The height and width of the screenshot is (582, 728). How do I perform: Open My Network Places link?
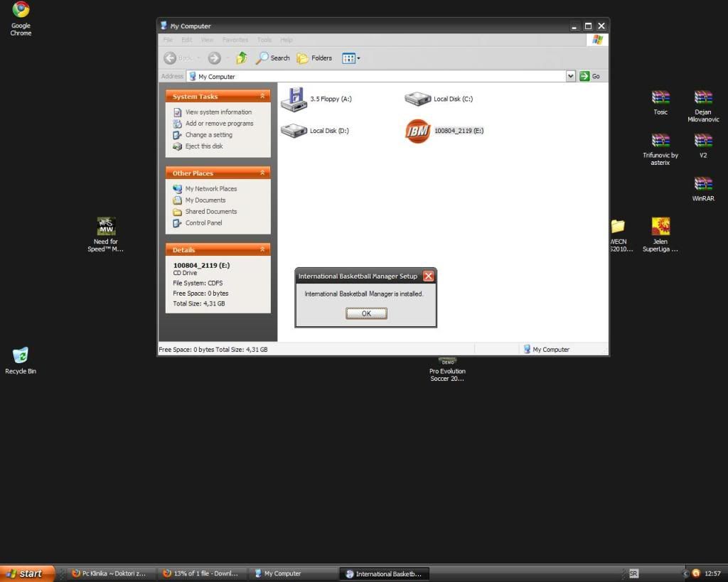point(210,189)
